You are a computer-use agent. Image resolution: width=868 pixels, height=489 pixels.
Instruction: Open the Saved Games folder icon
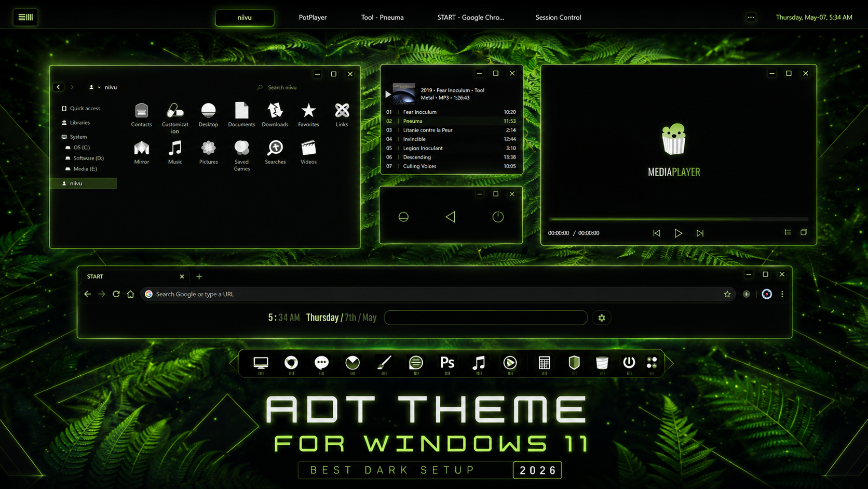241,155
